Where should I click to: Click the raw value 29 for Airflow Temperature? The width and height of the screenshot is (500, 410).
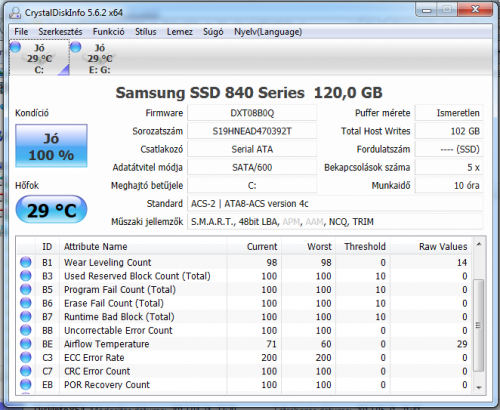pyautogui.click(x=462, y=344)
